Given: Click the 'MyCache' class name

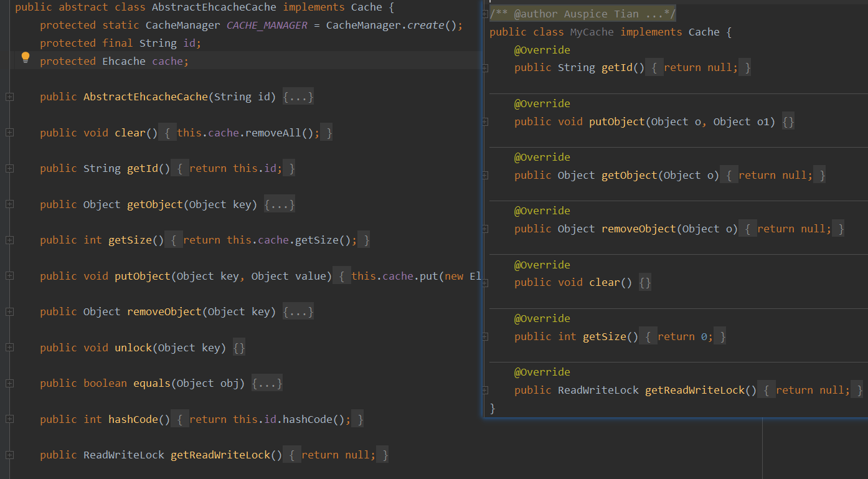Looking at the screenshot, I should click(x=592, y=32).
